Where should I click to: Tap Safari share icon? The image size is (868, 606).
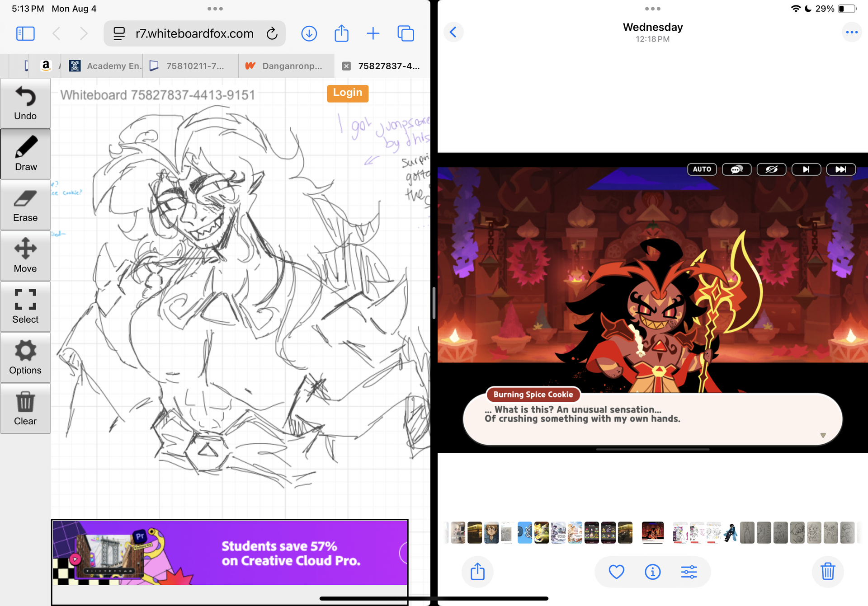(x=341, y=33)
